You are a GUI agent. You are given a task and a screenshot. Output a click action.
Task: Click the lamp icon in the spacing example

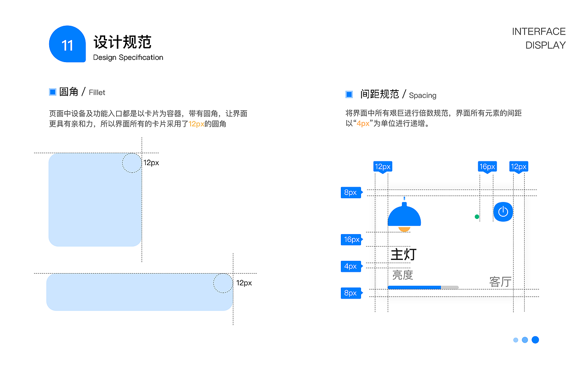tap(404, 215)
